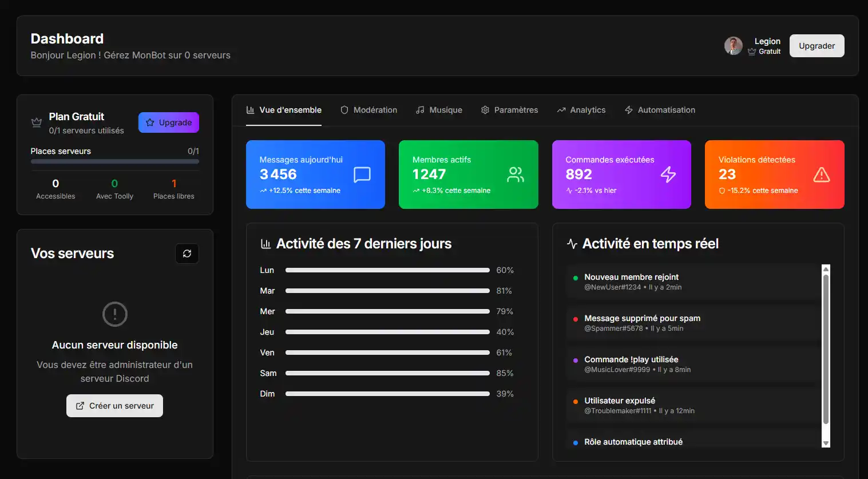Click the -2.1% vs hier trend text
This screenshot has width=868, height=479.
tap(596, 191)
